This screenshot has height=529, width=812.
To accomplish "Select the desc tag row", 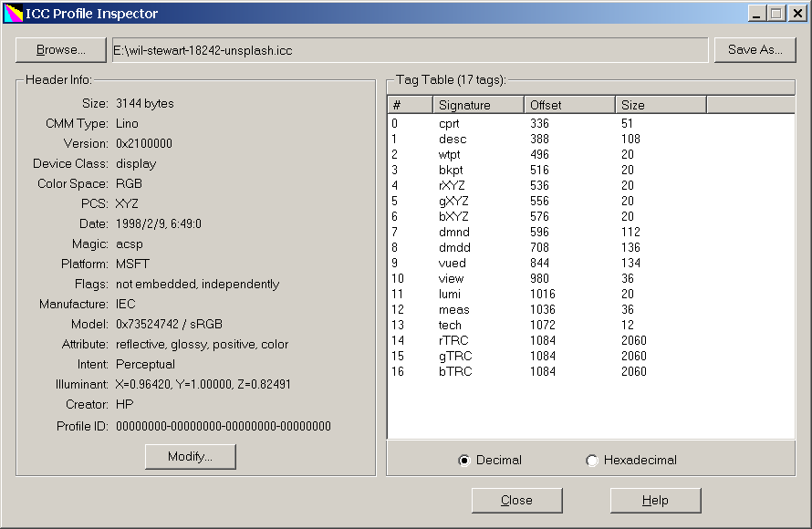I will (452, 140).
